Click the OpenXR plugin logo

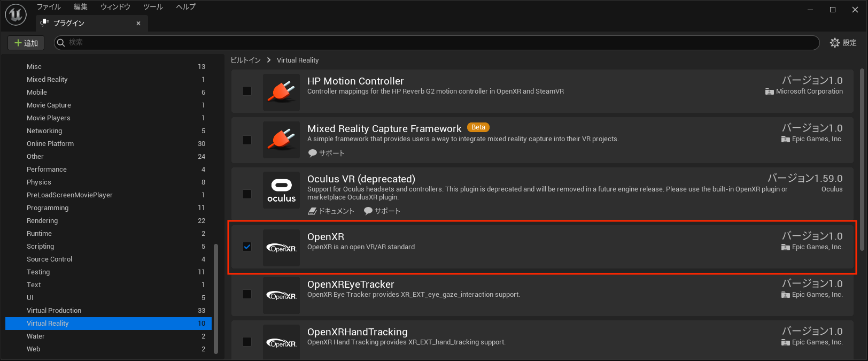click(282, 248)
